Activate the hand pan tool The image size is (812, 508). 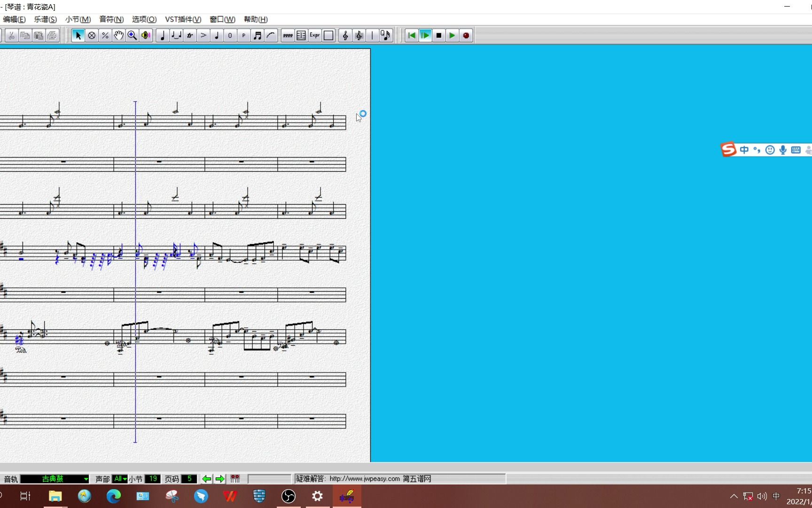pos(119,35)
